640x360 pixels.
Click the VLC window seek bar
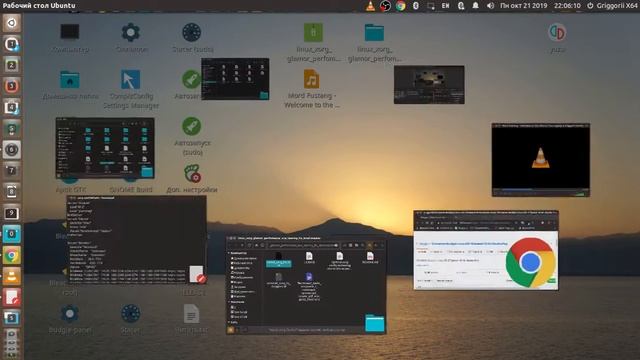tap(540, 189)
